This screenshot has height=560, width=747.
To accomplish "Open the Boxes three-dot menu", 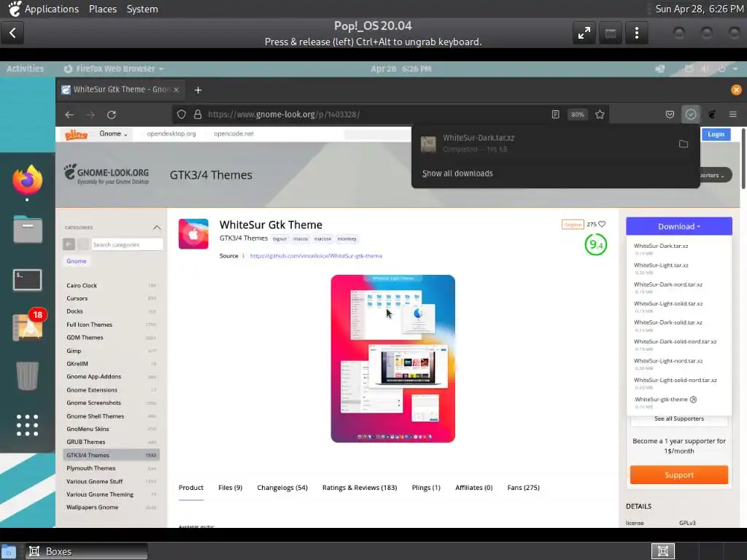I will point(636,33).
